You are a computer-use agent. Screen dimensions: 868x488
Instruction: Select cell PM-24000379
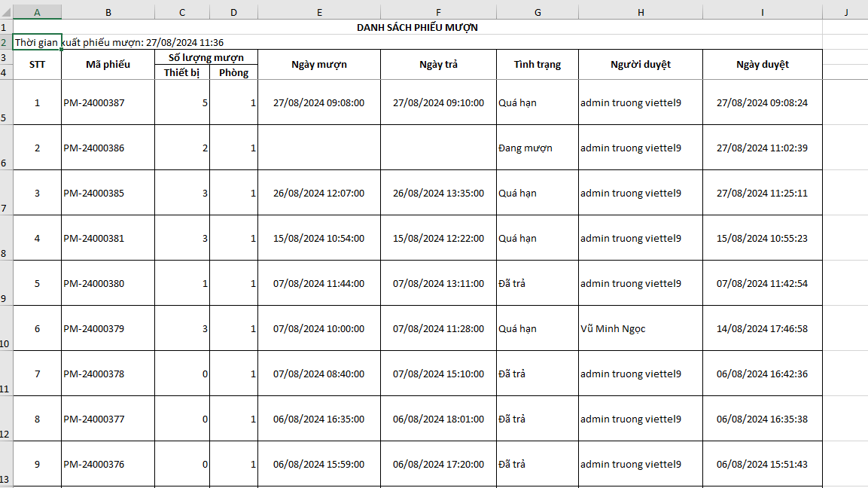[108, 328]
